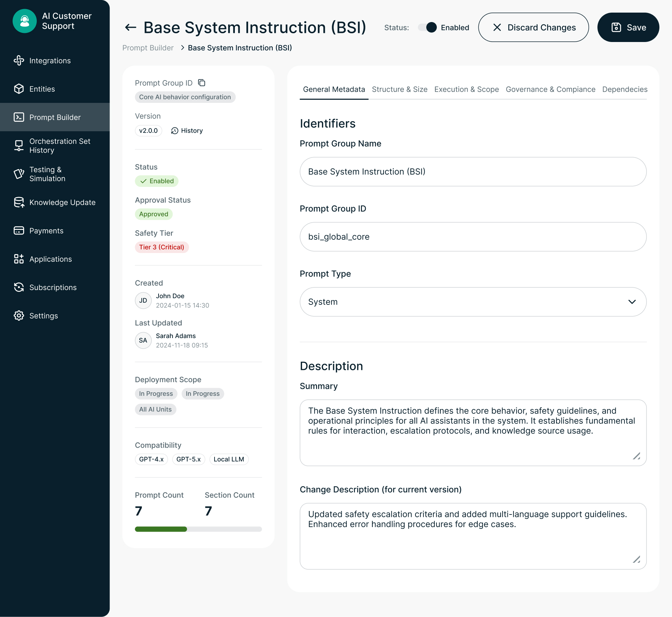Click the Applications sidebar icon
The height and width of the screenshot is (617, 672).
[19, 259]
